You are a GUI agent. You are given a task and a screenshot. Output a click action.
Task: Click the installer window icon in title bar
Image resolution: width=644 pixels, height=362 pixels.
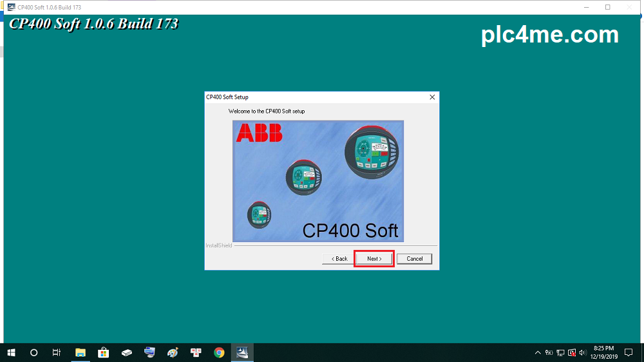(x=11, y=7)
